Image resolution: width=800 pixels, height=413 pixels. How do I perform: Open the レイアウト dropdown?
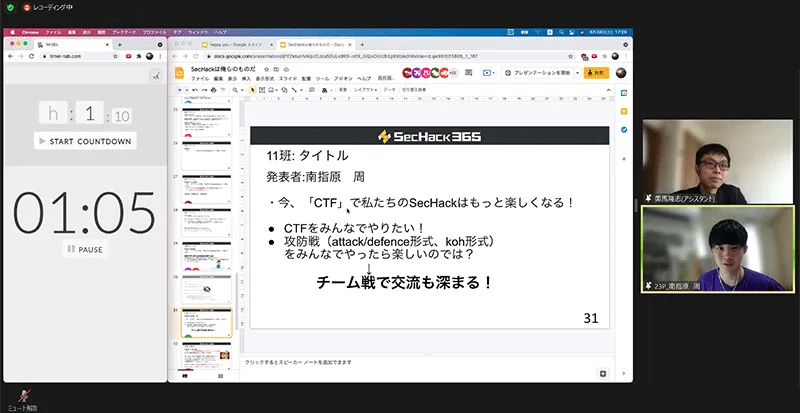(x=365, y=90)
